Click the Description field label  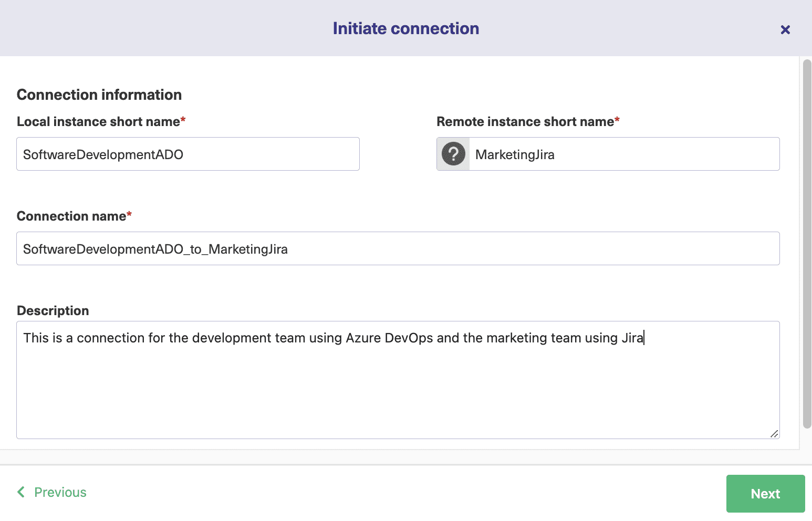pyautogui.click(x=53, y=310)
